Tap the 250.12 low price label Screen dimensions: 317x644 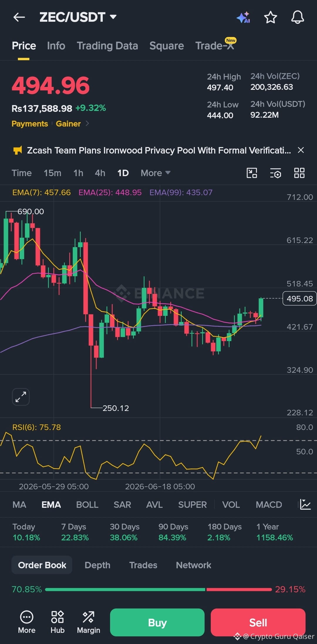point(116,408)
